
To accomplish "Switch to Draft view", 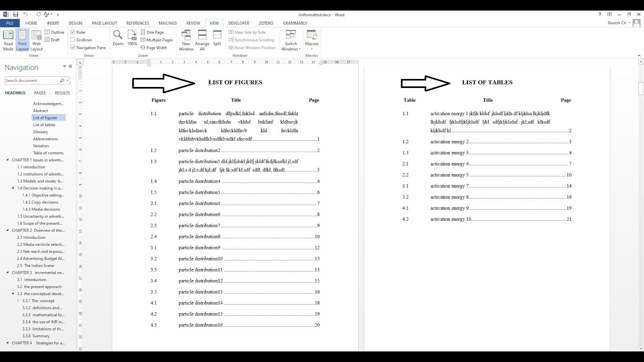I will coord(52,40).
